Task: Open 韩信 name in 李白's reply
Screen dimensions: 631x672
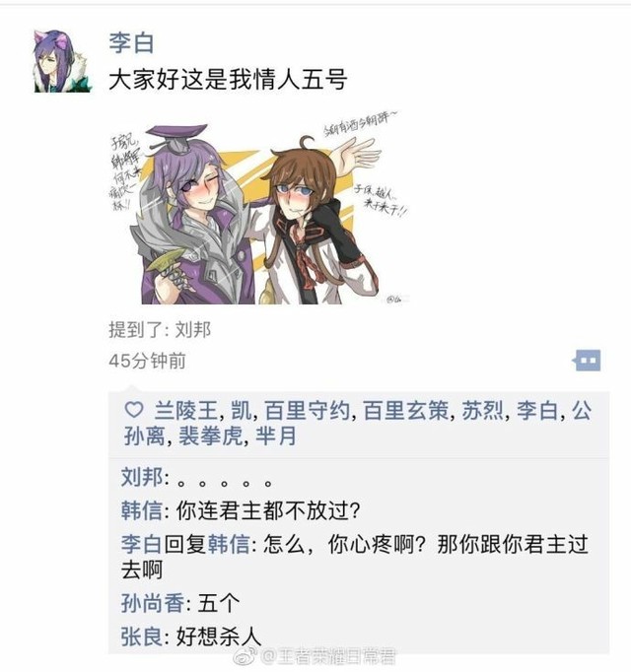Action: click(229, 544)
